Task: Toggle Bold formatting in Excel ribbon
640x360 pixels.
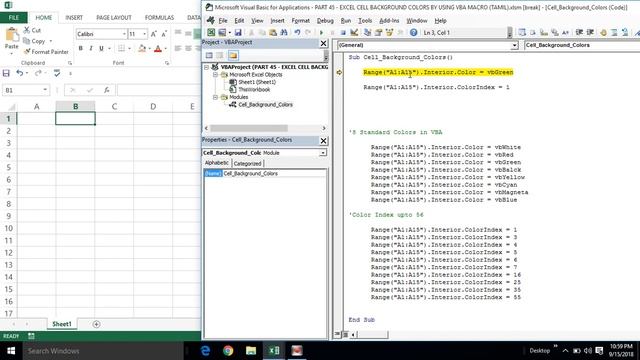Action: click(80, 49)
